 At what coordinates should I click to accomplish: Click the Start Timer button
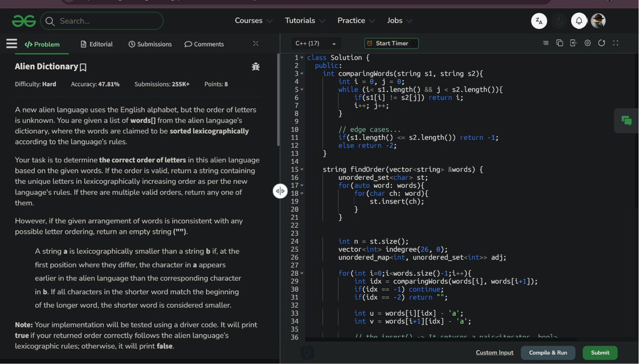[391, 43]
